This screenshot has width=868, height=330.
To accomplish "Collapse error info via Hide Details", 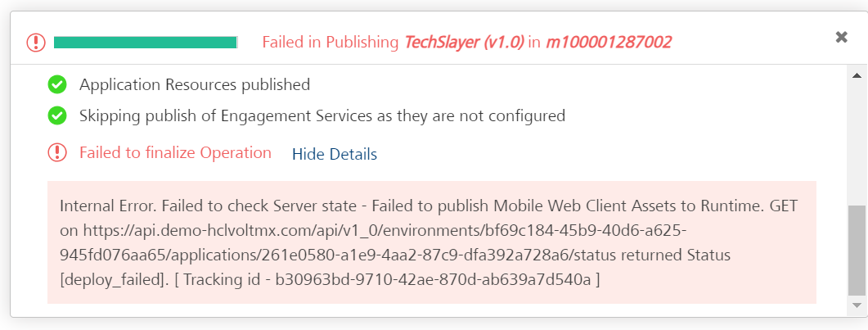I will [x=335, y=154].
